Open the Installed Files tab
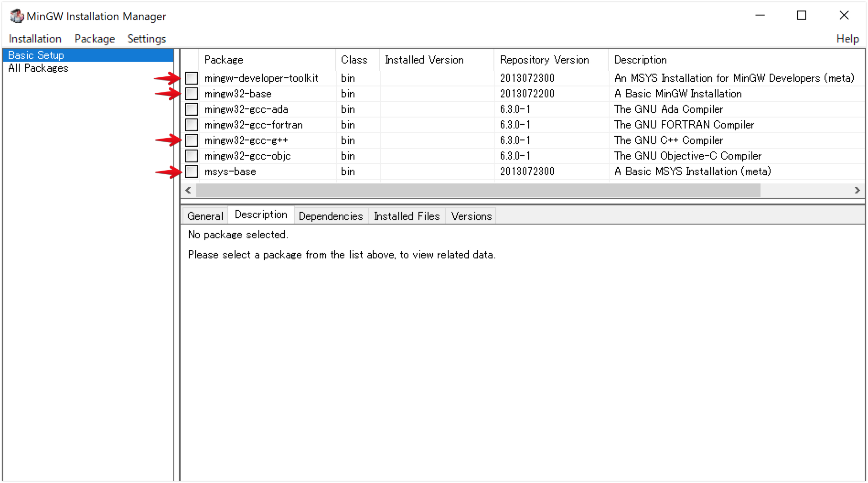 407,216
